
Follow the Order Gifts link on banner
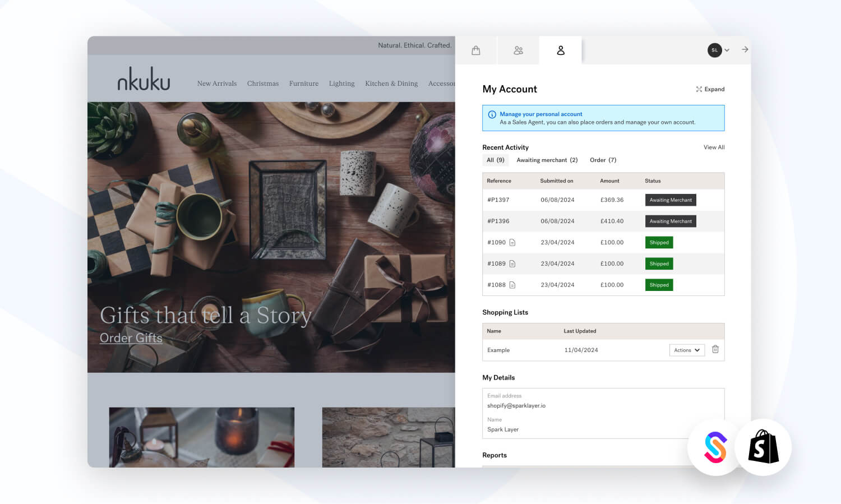(131, 338)
